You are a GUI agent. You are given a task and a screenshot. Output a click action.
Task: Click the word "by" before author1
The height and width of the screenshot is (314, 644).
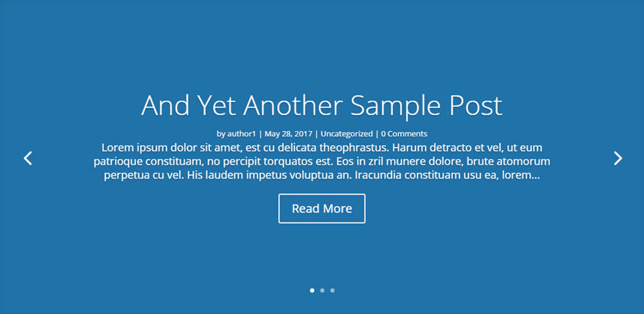tap(220, 134)
